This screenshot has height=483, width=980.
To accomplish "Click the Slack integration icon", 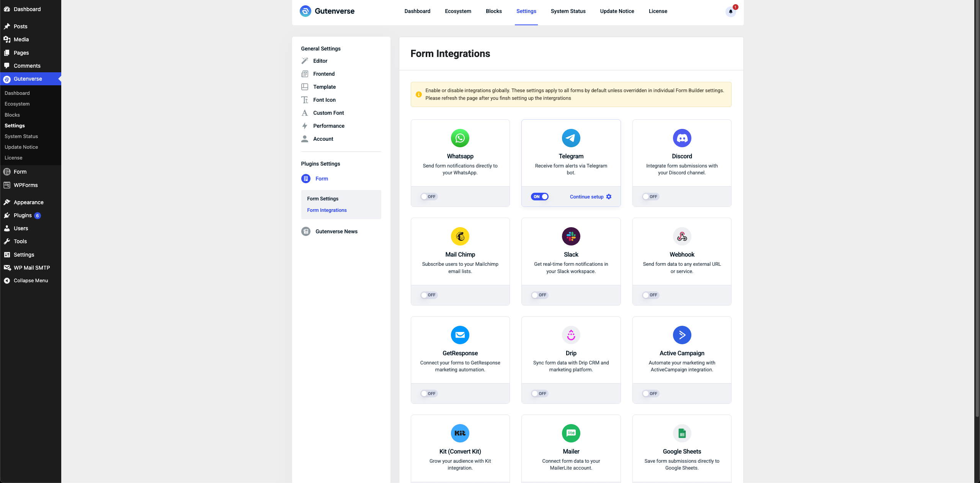I will coord(571,236).
